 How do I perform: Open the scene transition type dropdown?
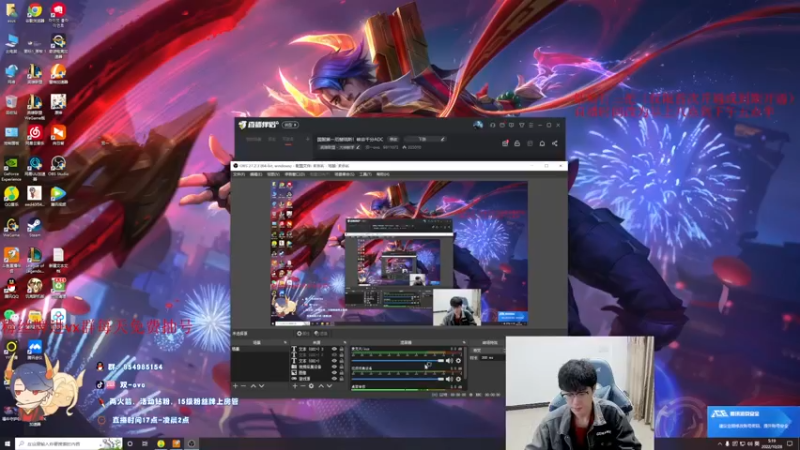coord(488,350)
